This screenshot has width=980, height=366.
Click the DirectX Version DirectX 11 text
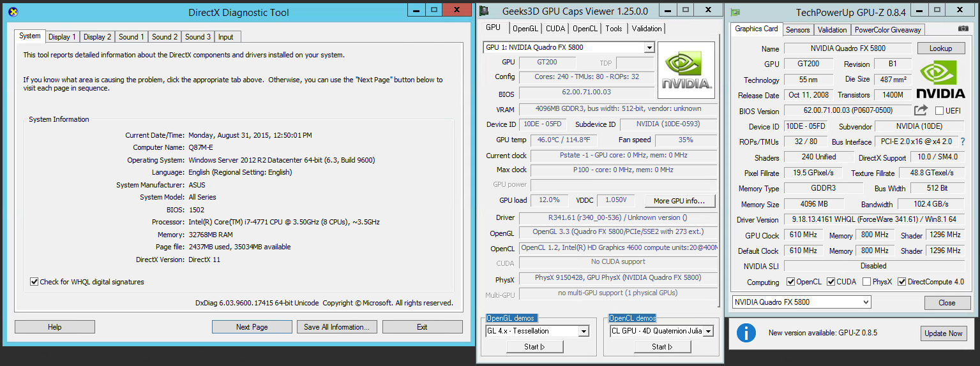(x=204, y=260)
